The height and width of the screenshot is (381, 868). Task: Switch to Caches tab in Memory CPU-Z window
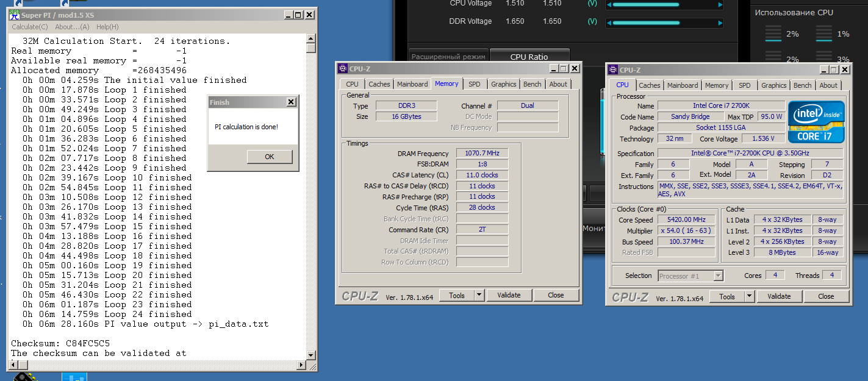pos(379,84)
